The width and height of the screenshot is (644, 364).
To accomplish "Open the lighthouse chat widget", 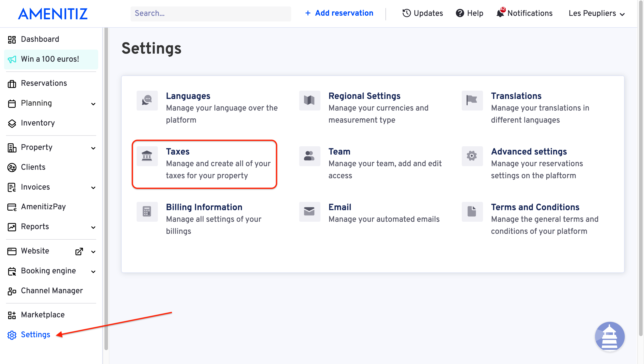I will tap(610, 336).
